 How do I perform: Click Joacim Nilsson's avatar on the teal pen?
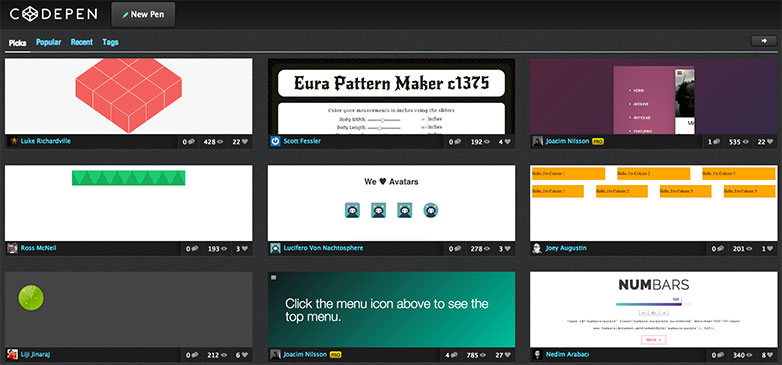pyautogui.click(x=275, y=355)
